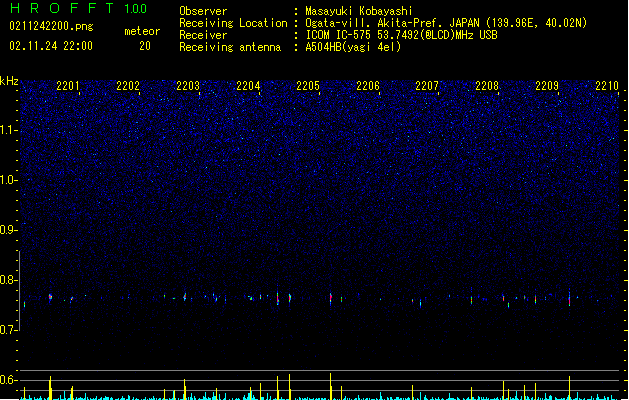Click the 0.6 kHz axis label
Viewport: 629px width, 400px height.
[8, 380]
